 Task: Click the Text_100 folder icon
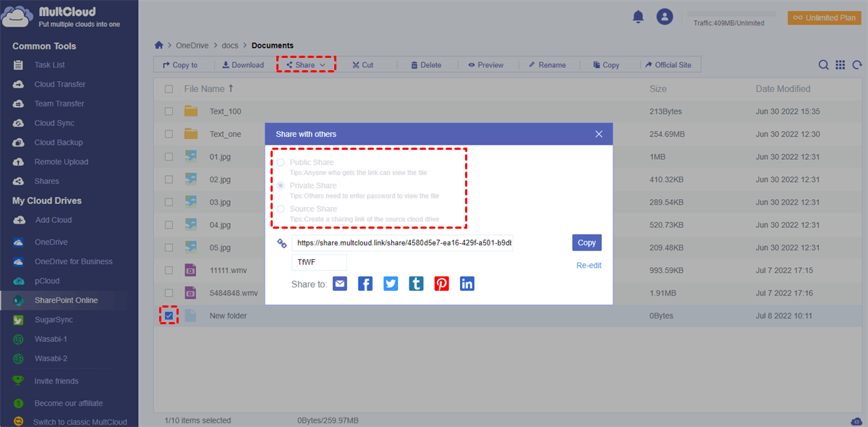(191, 111)
